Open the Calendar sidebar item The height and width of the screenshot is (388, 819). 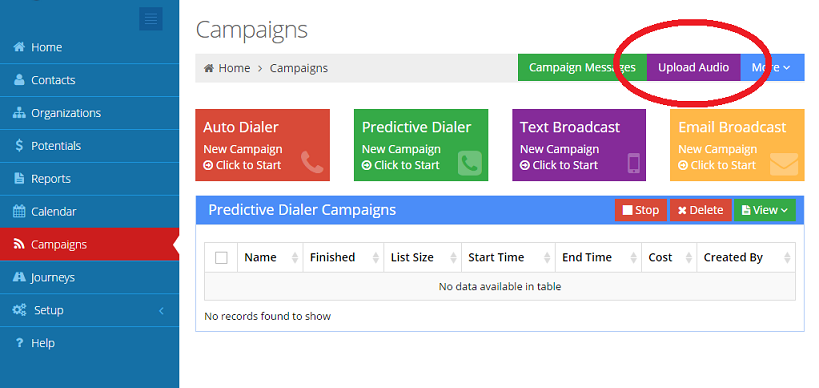click(x=89, y=211)
